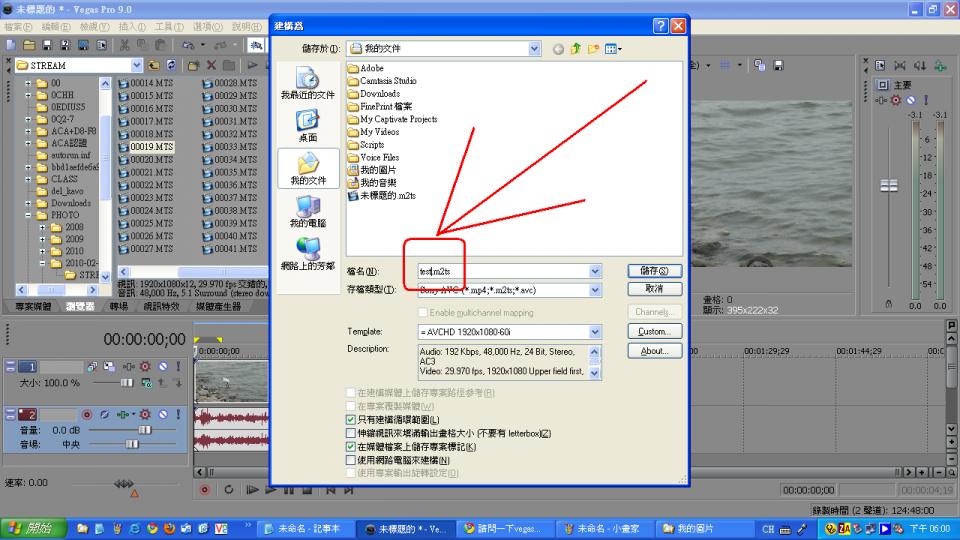Enable stretch video to fill output frame checkbox

tap(351, 433)
